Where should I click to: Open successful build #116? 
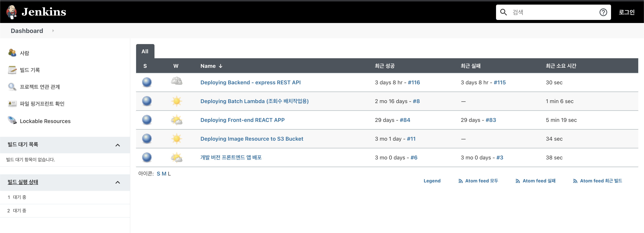(x=414, y=83)
